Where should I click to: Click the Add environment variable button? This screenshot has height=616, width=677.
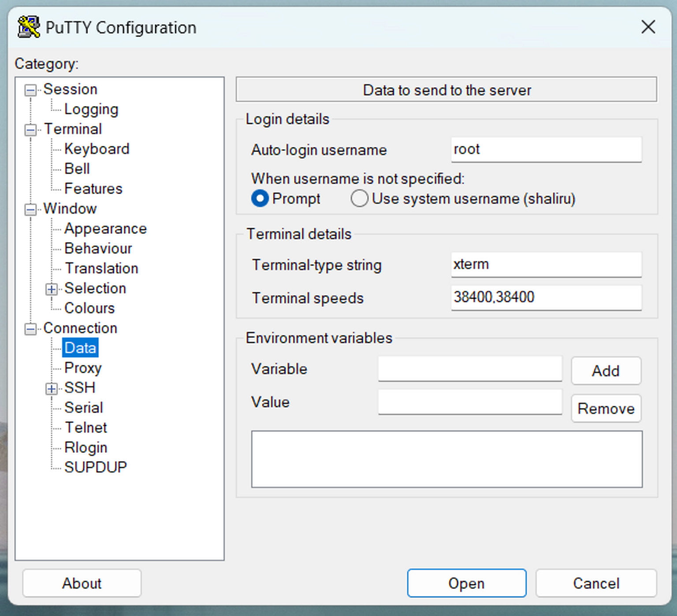(x=606, y=371)
